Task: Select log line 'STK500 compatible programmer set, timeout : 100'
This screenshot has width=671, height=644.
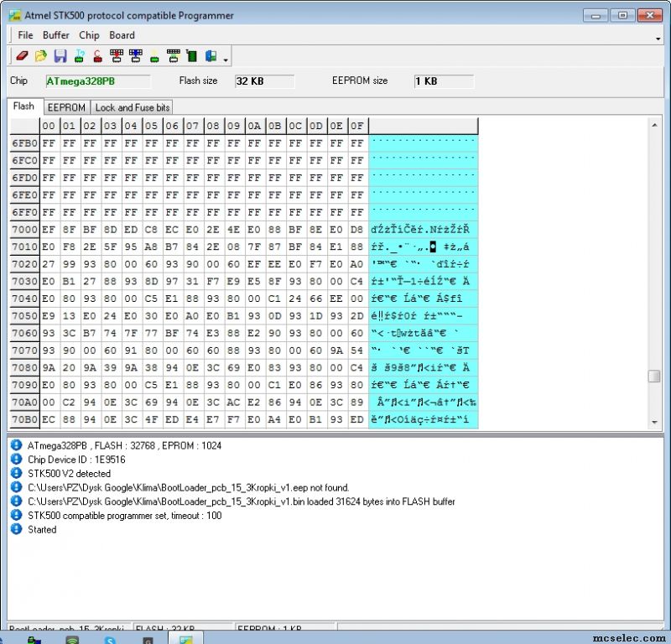Action: [x=124, y=516]
